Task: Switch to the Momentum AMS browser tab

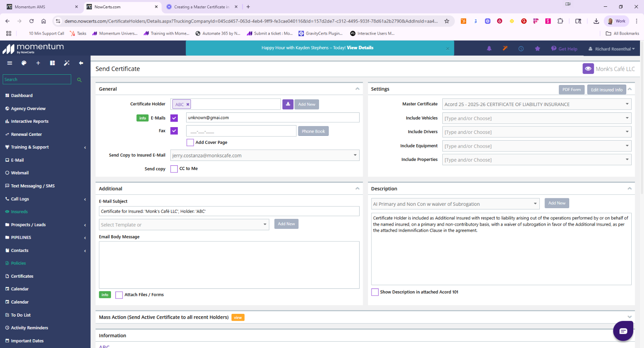Action: click(x=41, y=7)
